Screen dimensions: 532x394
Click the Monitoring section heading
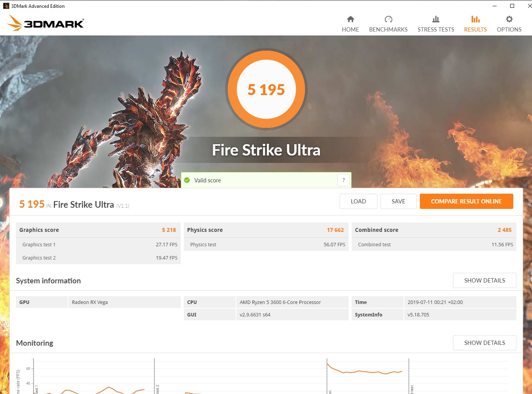(x=35, y=343)
